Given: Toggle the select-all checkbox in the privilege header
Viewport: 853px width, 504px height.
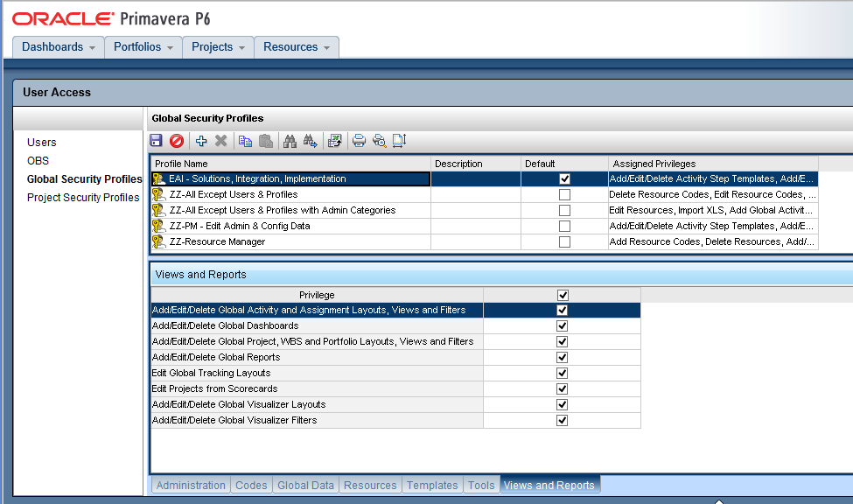Looking at the screenshot, I should click(561, 295).
